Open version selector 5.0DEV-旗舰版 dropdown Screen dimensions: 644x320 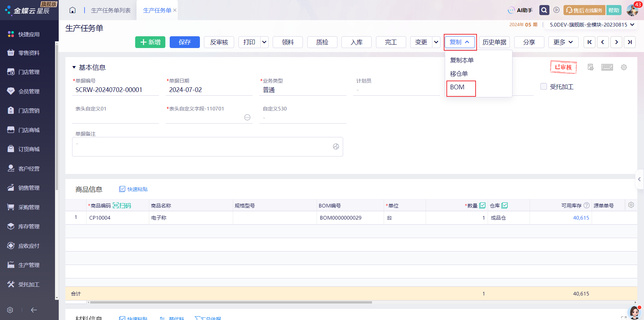[x=592, y=25]
